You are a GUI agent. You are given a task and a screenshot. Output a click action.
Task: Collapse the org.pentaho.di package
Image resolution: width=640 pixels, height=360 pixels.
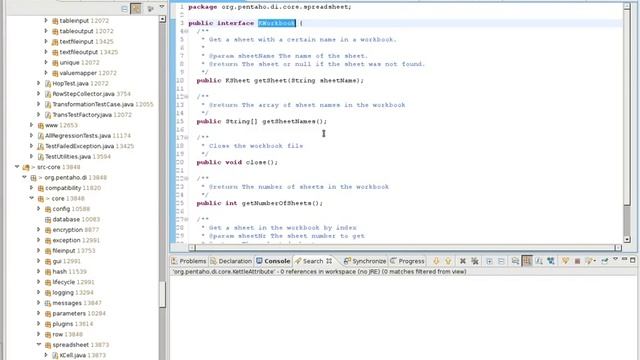pos(24,177)
